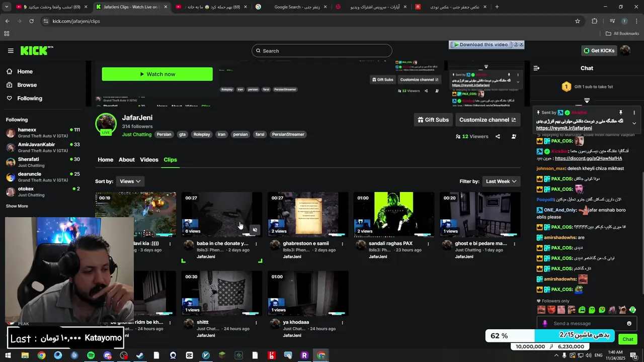Switch to channel Home tab
Viewport: 644px width, 362px height.
click(x=105, y=159)
